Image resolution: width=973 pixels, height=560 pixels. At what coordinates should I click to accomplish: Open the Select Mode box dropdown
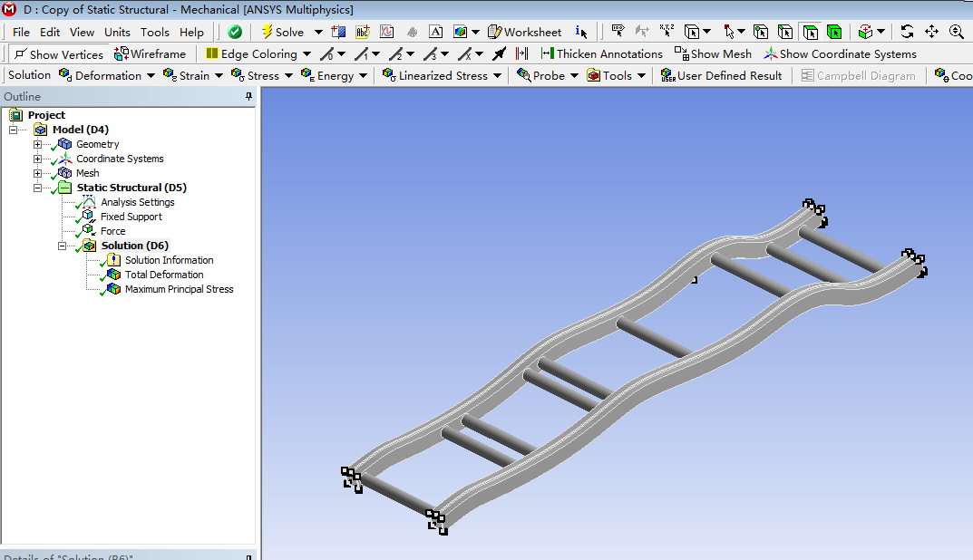coord(706,32)
